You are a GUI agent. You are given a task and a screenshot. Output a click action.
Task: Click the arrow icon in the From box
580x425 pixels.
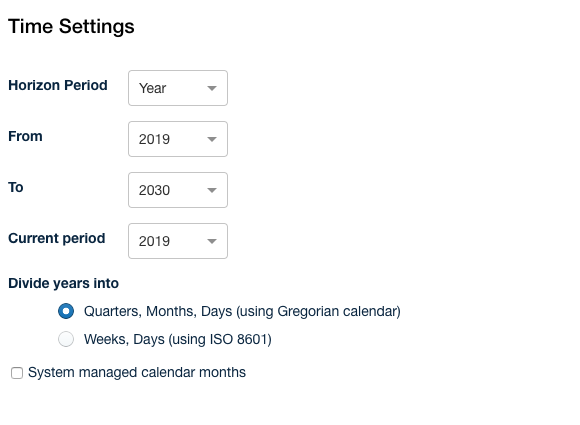click(212, 139)
